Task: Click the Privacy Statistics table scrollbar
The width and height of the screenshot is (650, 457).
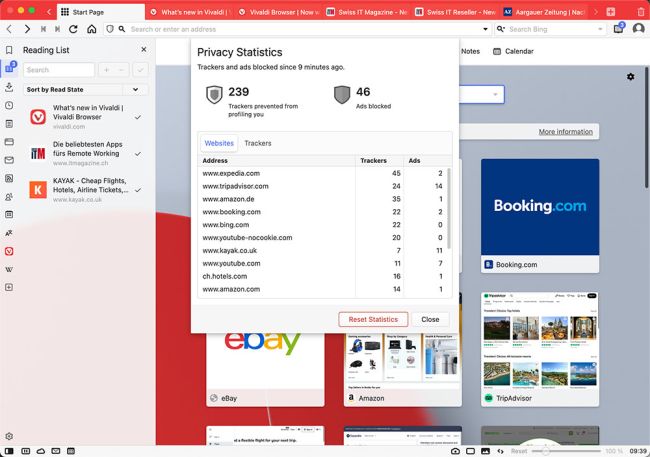Action: click(x=449, y=209)
